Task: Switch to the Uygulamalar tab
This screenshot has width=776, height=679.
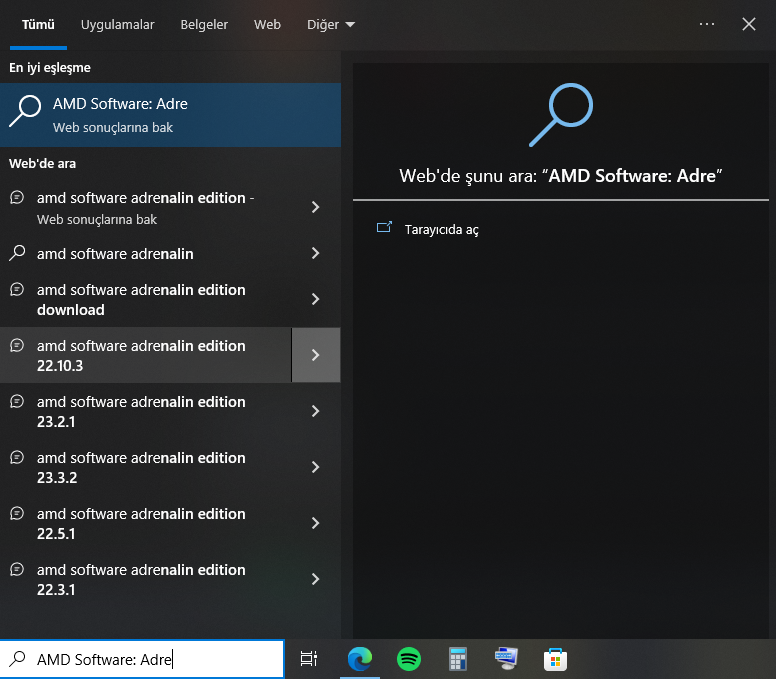Action: pos(118,24)
